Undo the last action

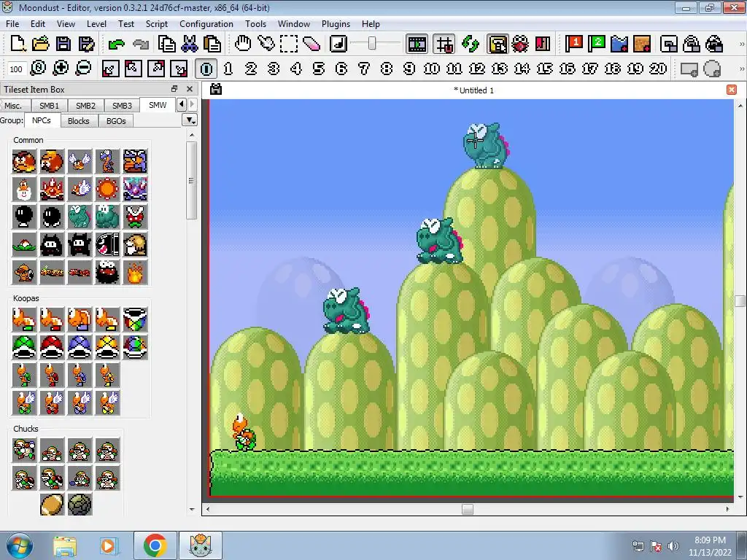[x=116, y=44]
